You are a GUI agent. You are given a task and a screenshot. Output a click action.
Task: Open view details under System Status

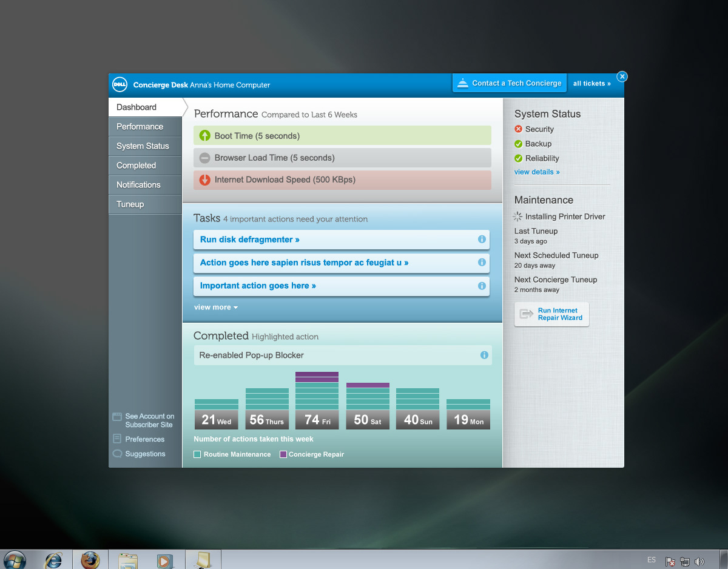pos(537,172)
